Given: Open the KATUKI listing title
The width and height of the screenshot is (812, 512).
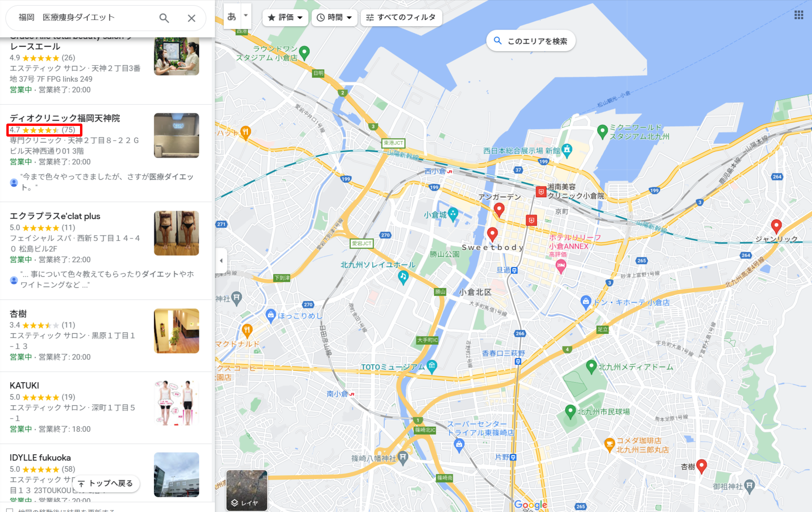Looking at the screenshot, I should pos(25,385).
